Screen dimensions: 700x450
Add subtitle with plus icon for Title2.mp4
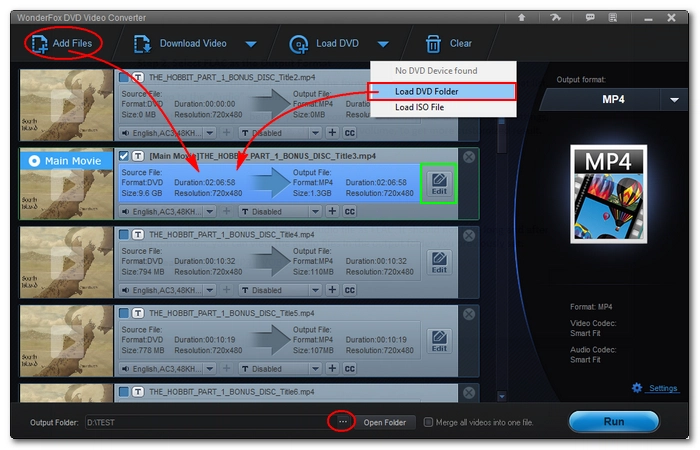point(332,133)
